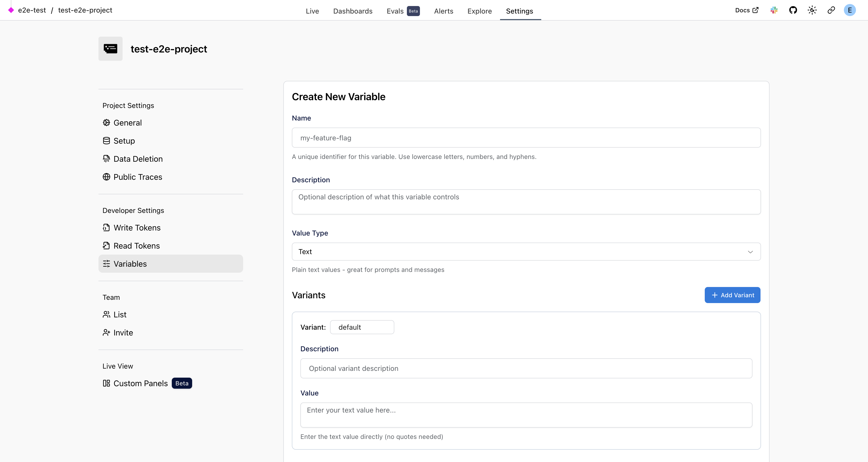Open the Explore tab
Screen dimensions: 868x462
[x=479, y=11]
